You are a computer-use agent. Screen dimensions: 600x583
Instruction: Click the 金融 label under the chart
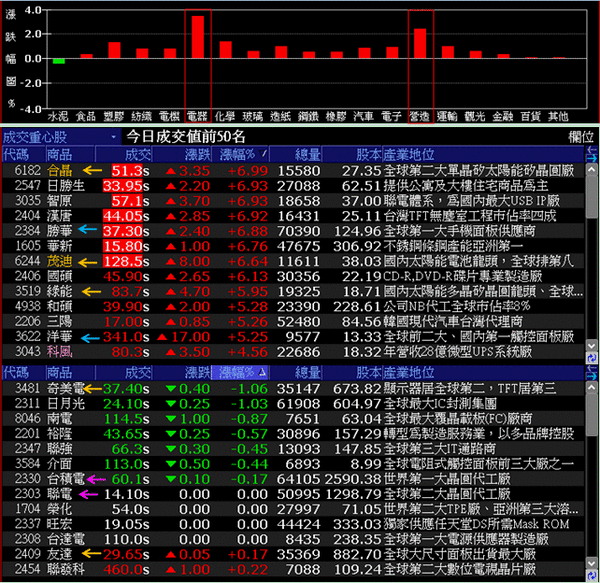503,116
